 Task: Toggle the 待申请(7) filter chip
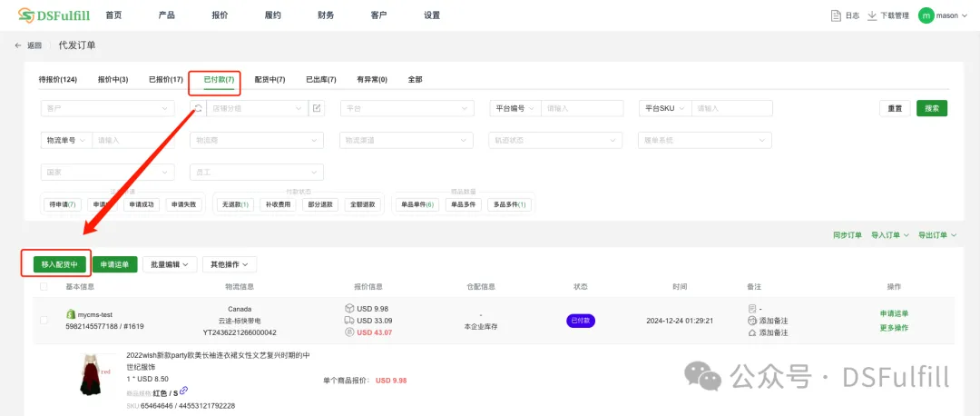point(62,204)
